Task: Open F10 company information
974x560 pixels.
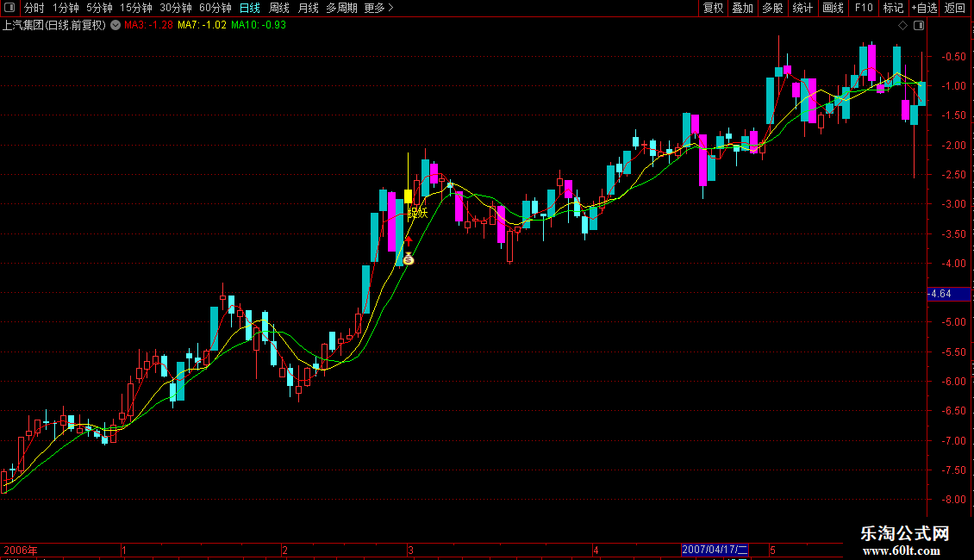Action: (x=864, y=8)
